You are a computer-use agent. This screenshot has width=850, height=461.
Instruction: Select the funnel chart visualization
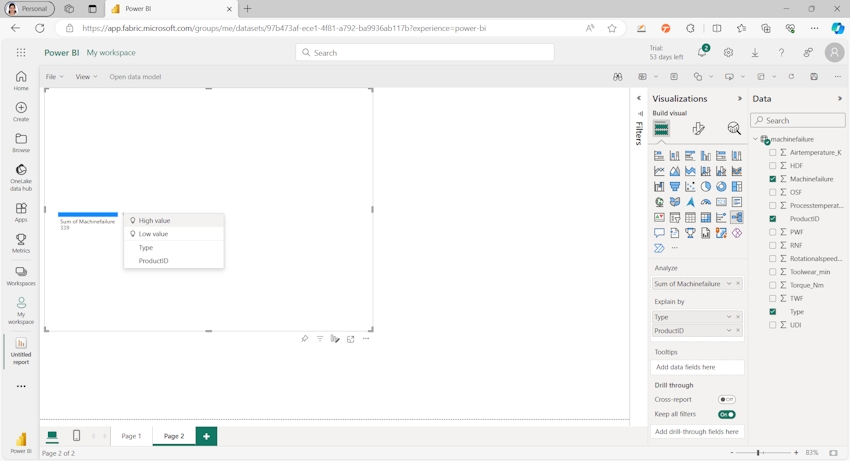(x=674, y=187)
